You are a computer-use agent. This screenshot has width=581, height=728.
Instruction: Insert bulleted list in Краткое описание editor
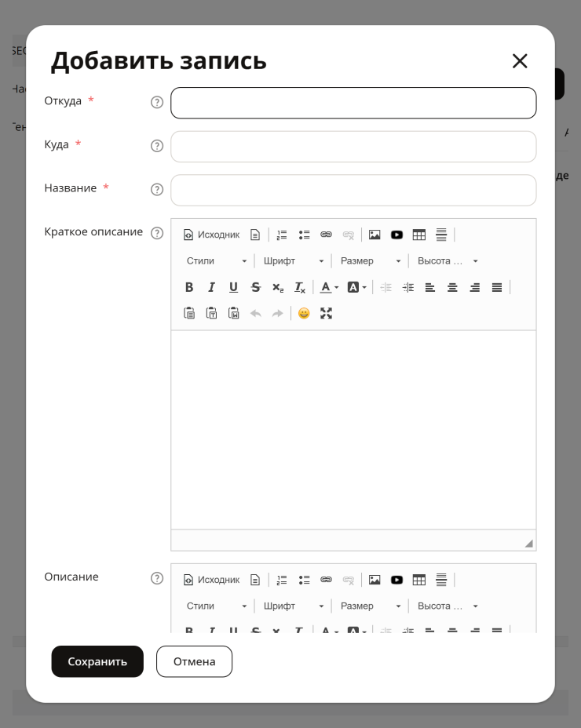pos(304,235)
